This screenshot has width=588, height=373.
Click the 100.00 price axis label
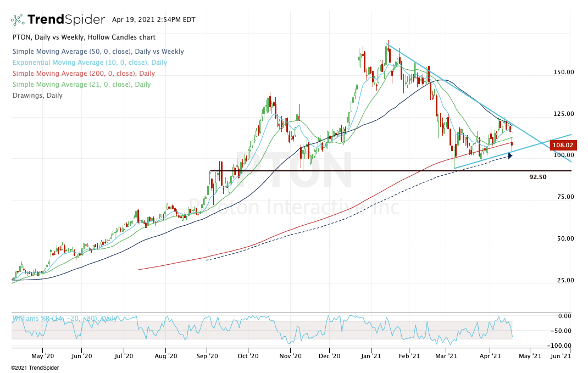(x=564, y=155)
